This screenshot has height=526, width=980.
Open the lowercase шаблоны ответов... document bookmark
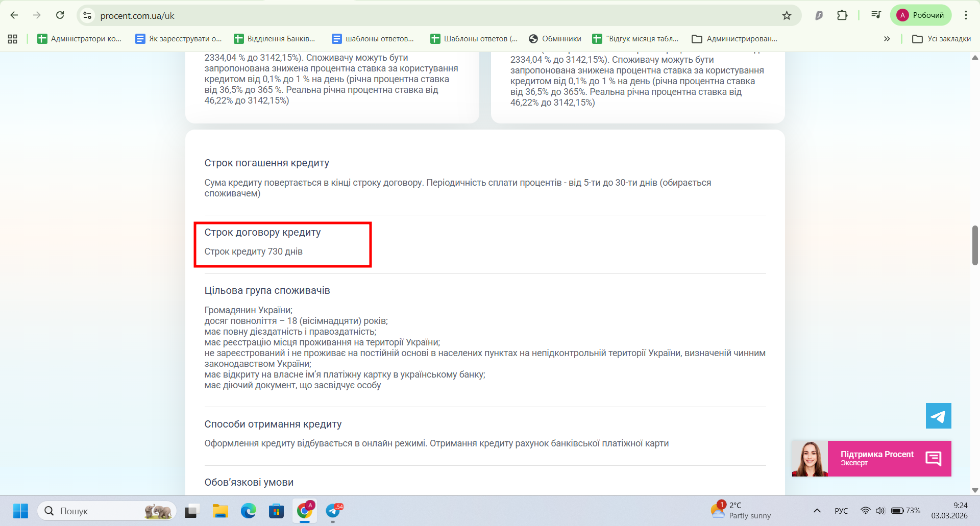[x=373, y=39]
